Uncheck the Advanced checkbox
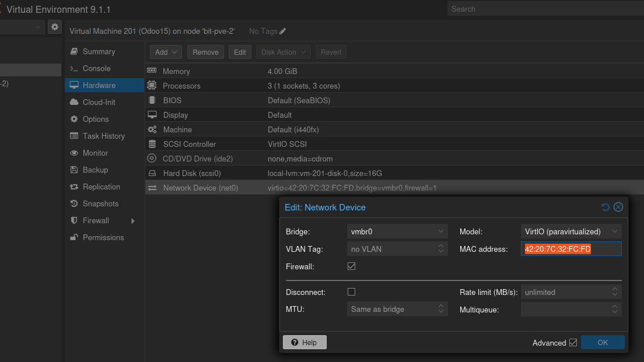This screenshot has height=362, width=644. (573, 343)
